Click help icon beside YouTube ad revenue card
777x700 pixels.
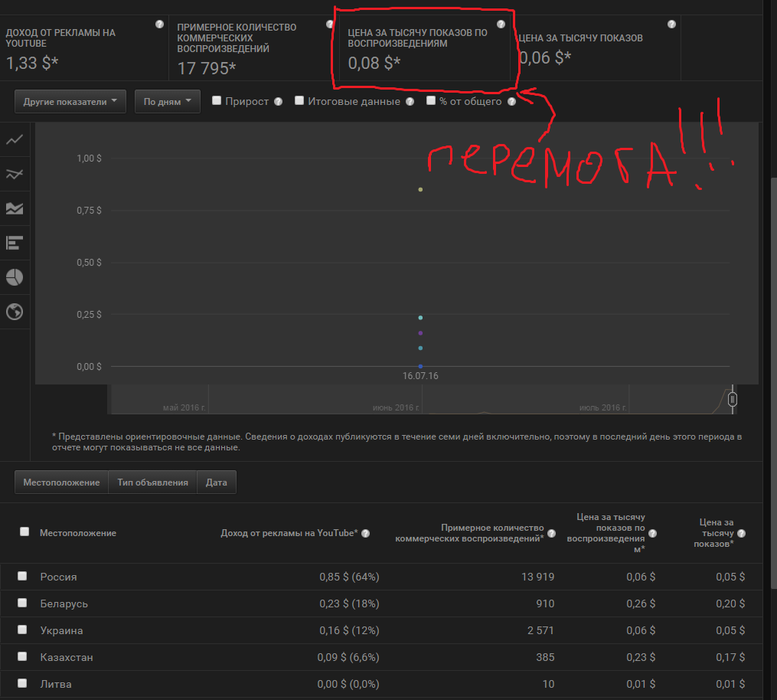[x=159, y=25]
